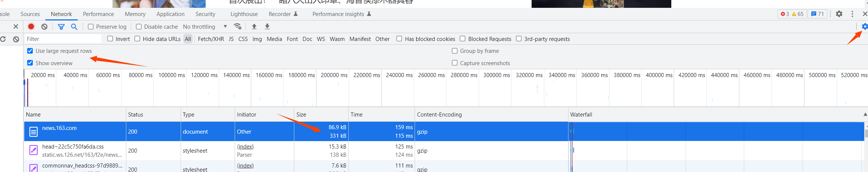Toggle the filter funnel icon

61,26
